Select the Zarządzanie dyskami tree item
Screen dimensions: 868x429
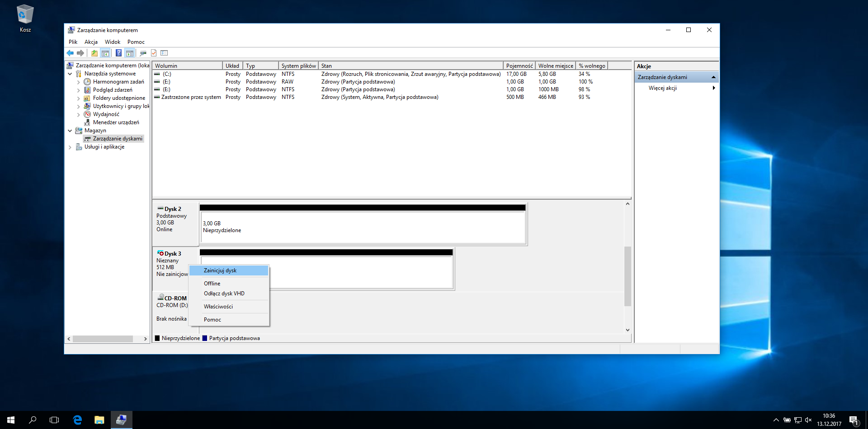113,139
